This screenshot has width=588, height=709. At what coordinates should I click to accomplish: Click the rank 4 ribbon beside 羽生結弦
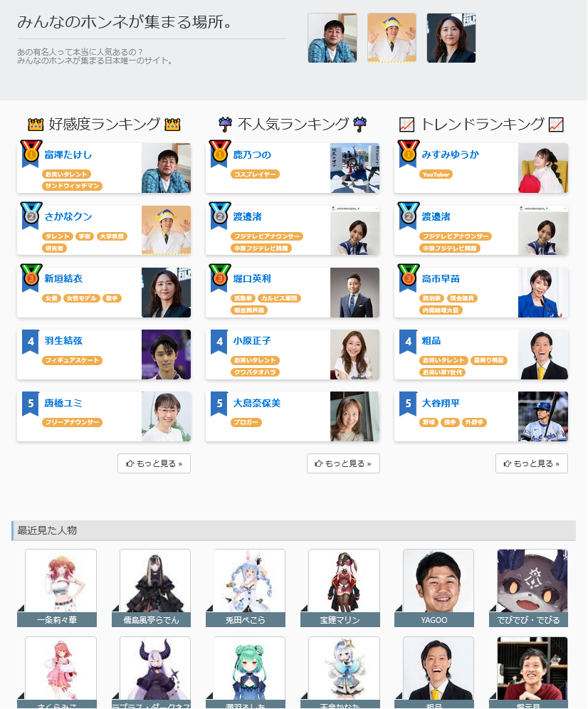31,342
